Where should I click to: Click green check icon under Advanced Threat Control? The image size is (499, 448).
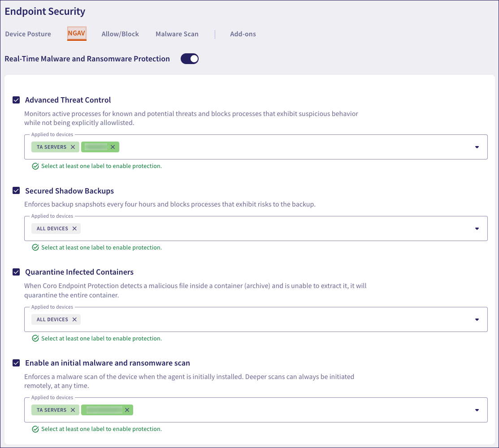click(35, 166)
